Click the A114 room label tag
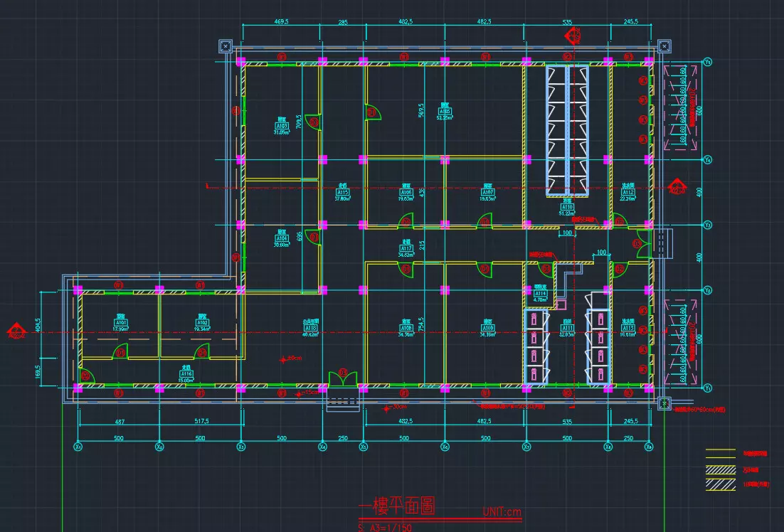This screenshot has height=532, width=784. [x=540, y=294]
